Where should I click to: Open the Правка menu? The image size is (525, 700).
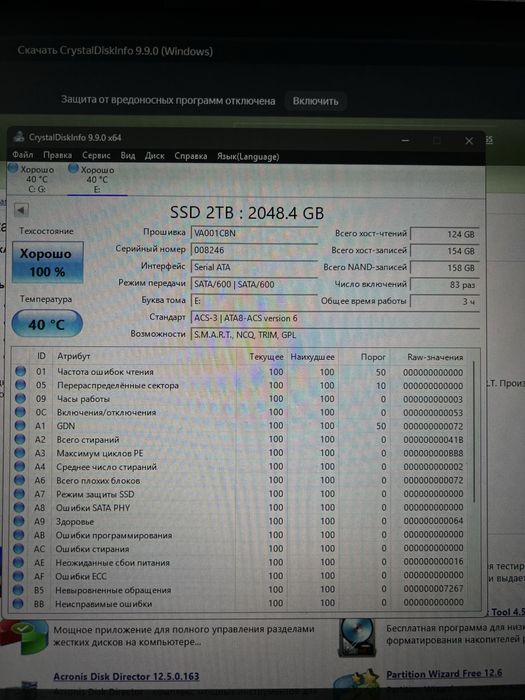tap(58, 155)
